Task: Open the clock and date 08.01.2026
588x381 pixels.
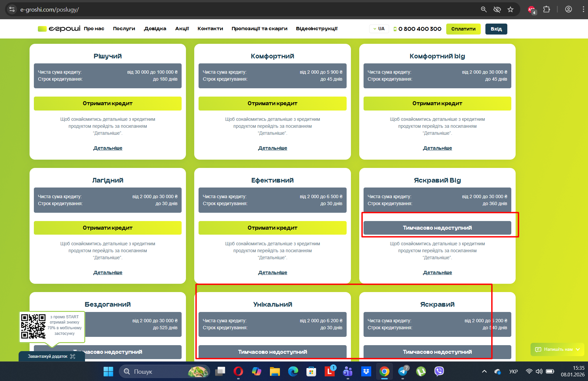Action: click(x=573, y=371)
